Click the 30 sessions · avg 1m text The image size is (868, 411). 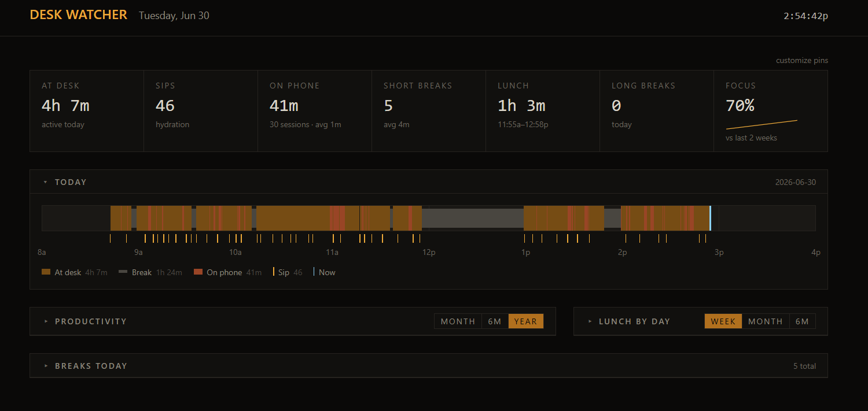tap(306, 124)
